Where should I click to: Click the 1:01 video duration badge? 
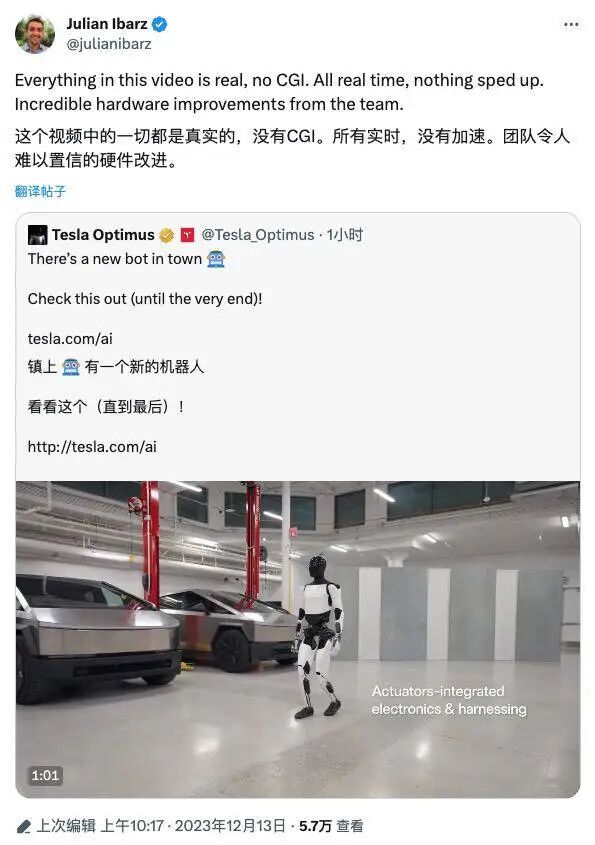click(x=45, y=775)
